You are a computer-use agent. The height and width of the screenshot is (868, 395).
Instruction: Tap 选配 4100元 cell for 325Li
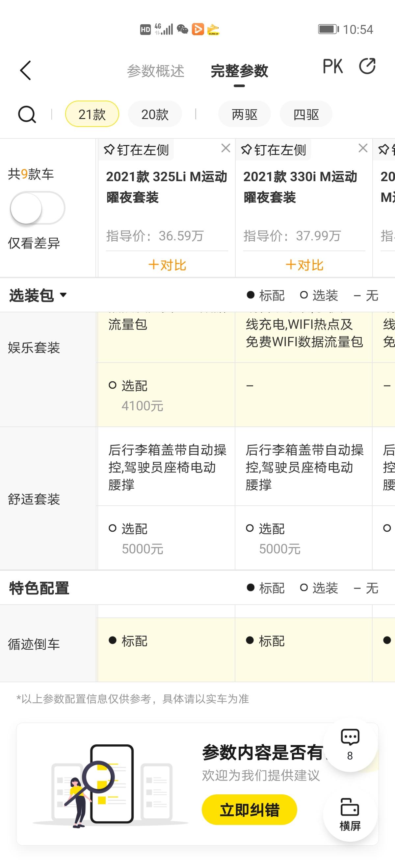tap(166, 395)
